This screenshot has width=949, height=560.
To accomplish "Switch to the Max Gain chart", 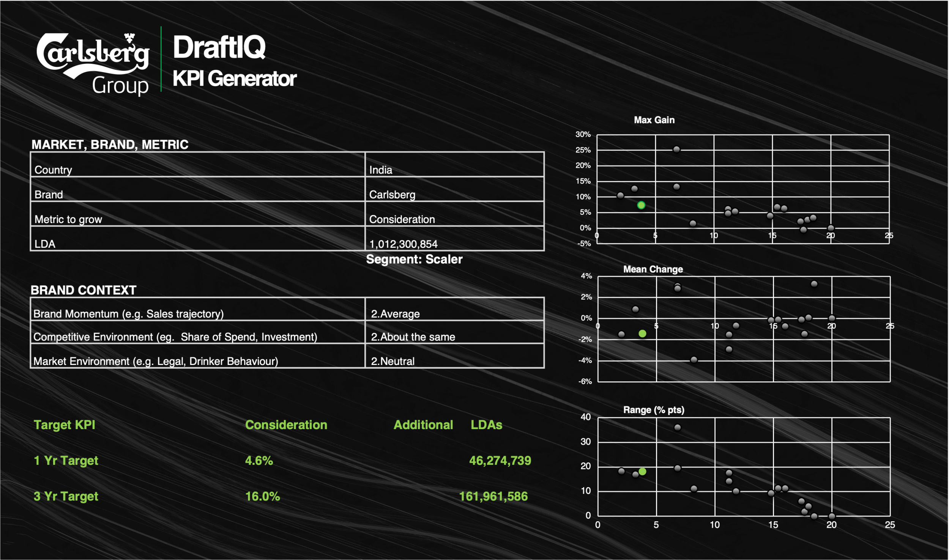I will [654, 120].
